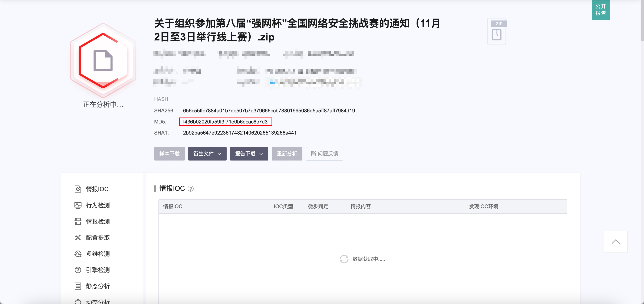Image resolution: width=644 pixels, height=304 pixels.
Task: Toggle the 公开报告 green badge
Action: [x=601, y=10]
